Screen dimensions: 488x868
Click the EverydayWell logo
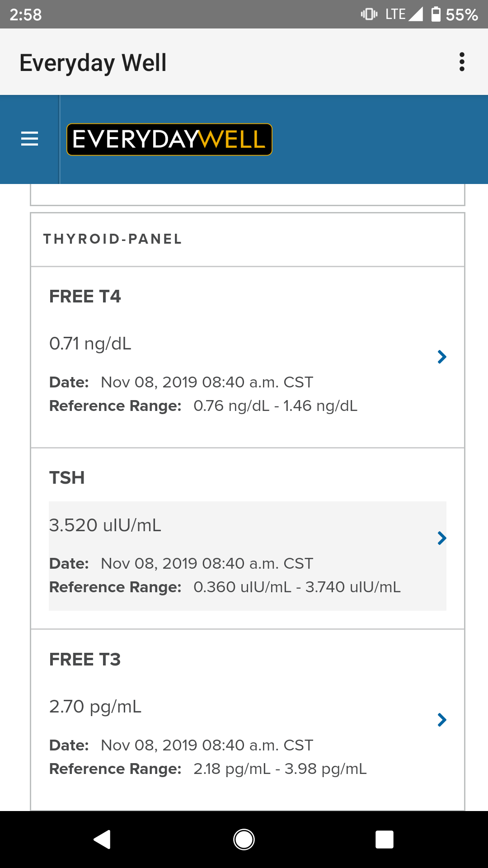(x=169, y=139)
